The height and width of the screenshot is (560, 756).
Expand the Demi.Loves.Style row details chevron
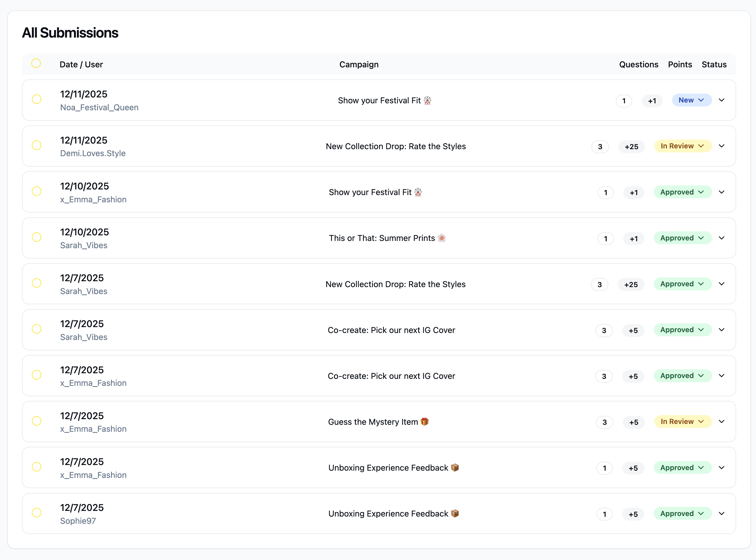click(721, 146)
